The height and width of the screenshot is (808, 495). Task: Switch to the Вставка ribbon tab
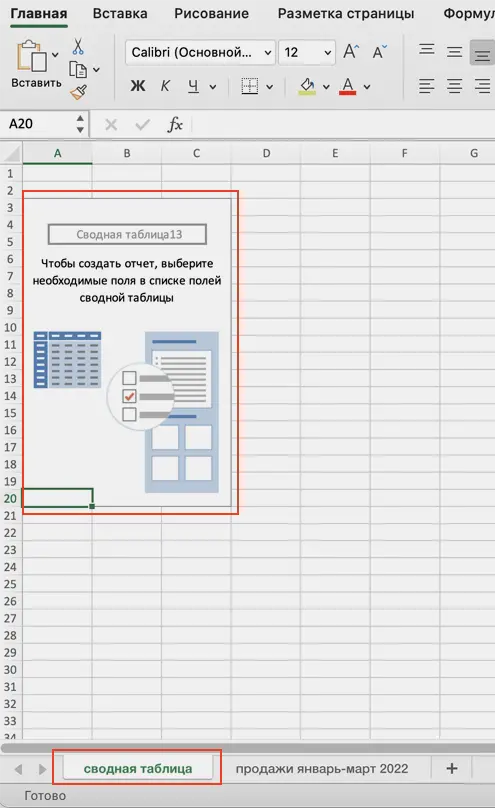click(120, 13)
